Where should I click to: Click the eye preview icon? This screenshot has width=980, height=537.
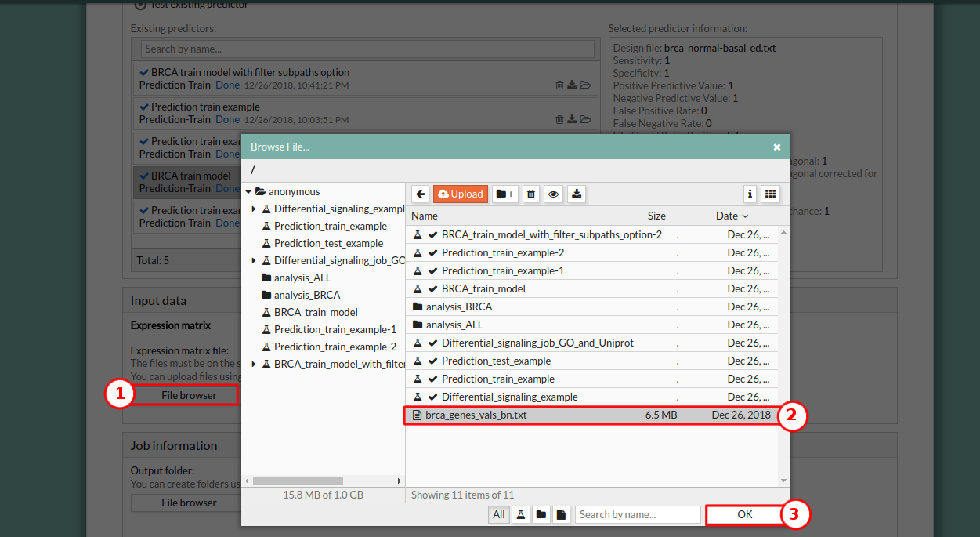[554, 194]
